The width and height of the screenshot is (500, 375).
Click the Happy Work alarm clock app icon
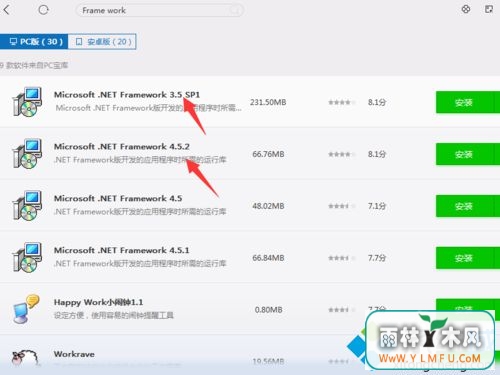pos(26,309)
